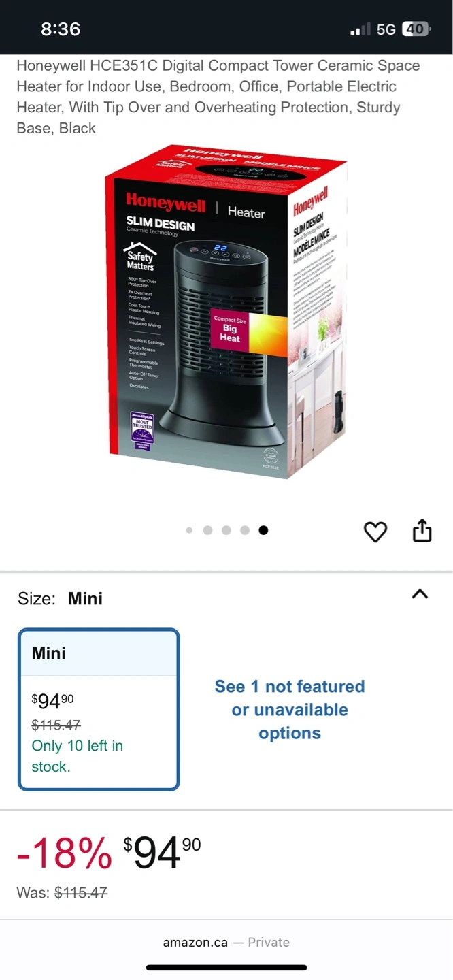Tap the battery indicator in status bar

click(x=416, y=29)
